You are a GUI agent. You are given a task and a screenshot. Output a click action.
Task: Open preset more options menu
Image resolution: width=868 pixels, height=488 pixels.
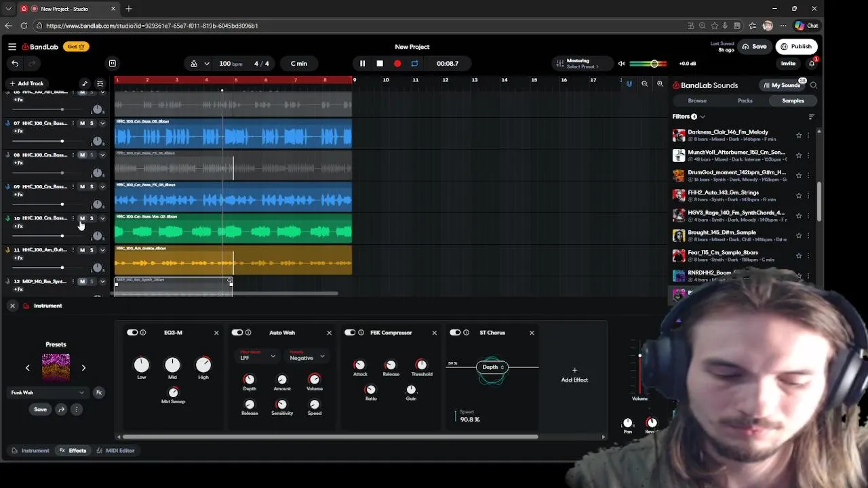pos(77,409)
